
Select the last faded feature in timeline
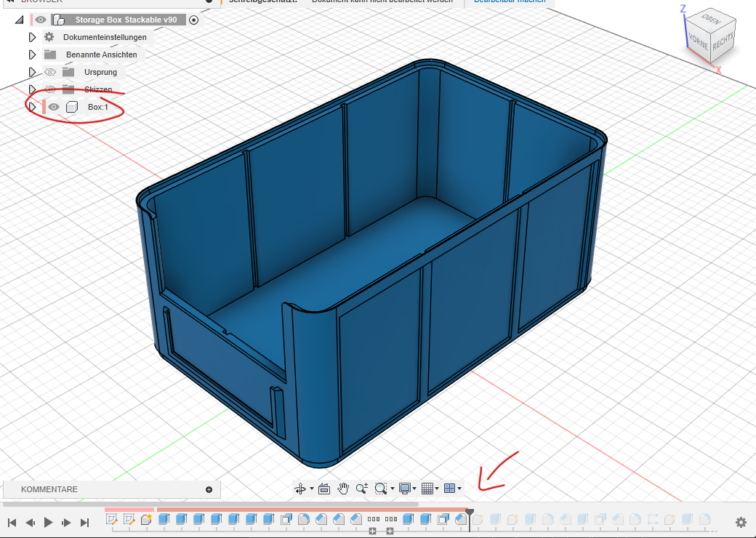point(705,519)
